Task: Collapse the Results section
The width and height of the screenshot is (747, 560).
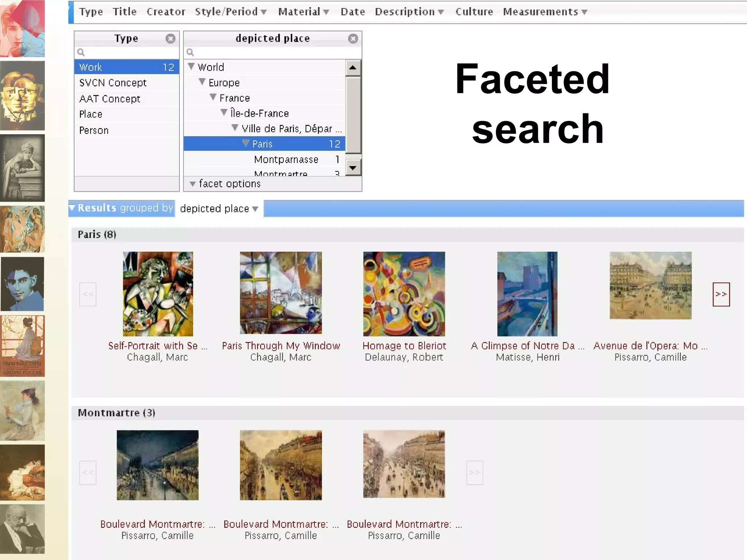Action: coord(72,207)
